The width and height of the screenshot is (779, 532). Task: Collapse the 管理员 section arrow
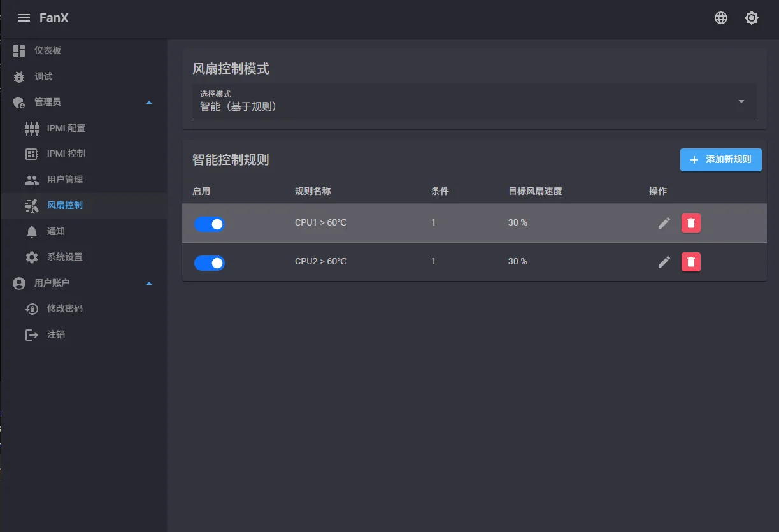click(149, 103)
